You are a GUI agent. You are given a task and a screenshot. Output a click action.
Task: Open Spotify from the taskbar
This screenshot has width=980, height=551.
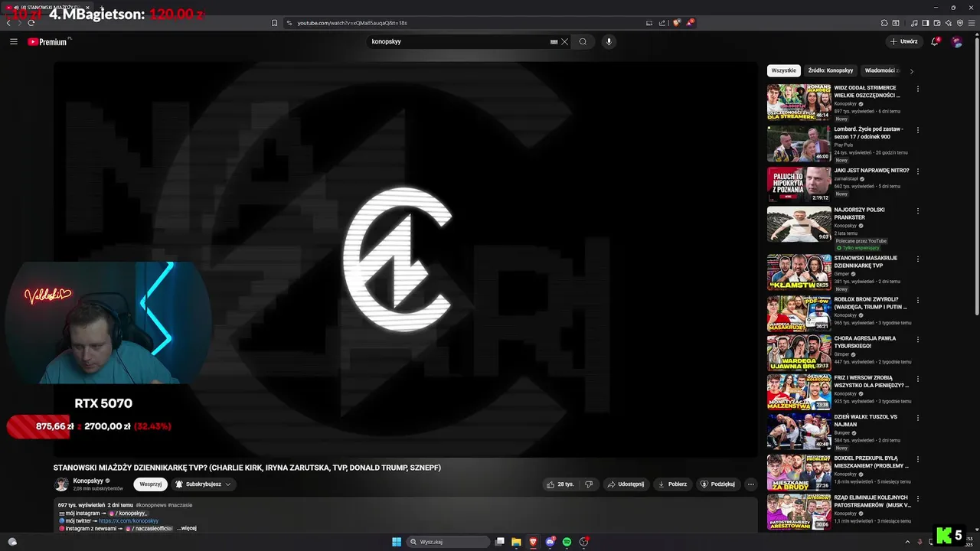[567, 542]
